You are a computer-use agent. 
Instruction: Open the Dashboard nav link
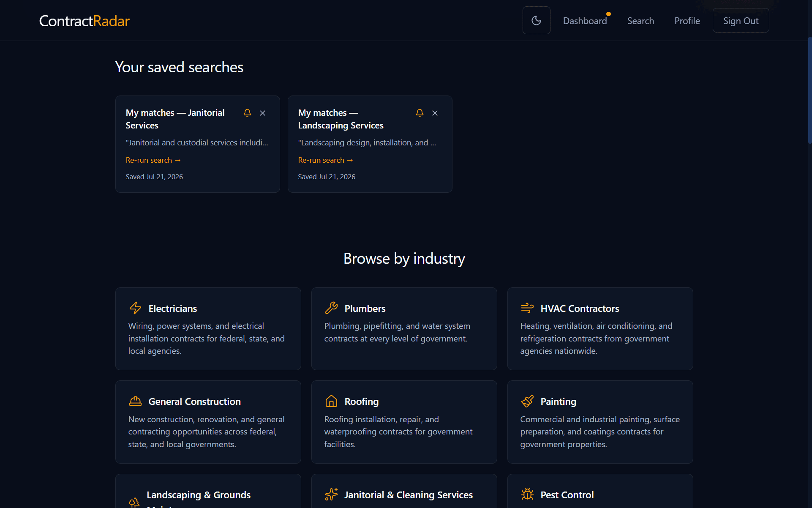click(x=585, y=21)
